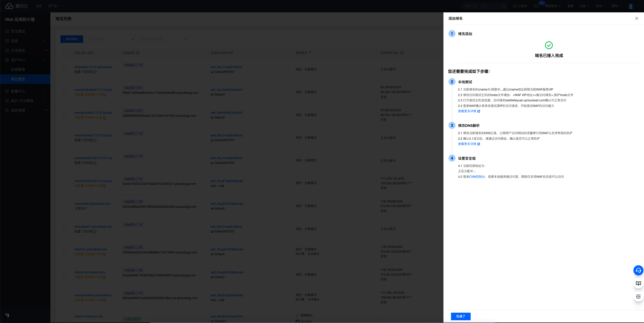Click the user avatar icon
Viewport: 644px width, 323px height.
coord(631,6)
